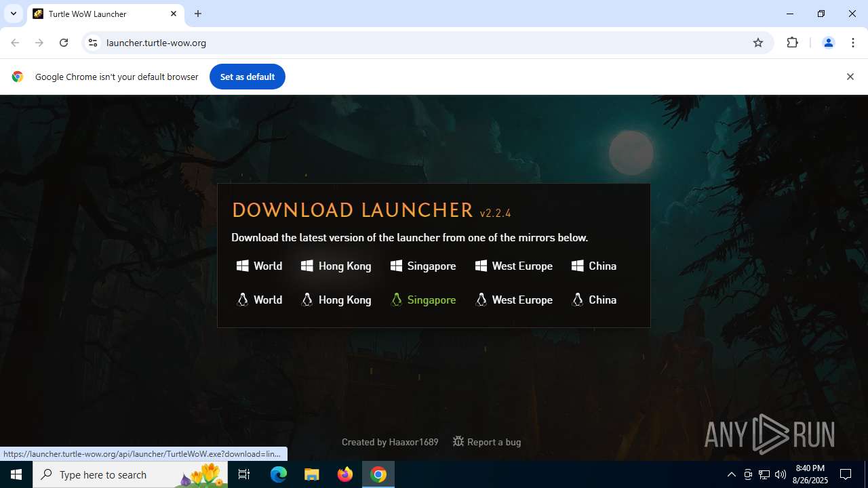Viewport: 868px width, 488px height.
Task: Open the Report a bug link
Action: point(487,442)
